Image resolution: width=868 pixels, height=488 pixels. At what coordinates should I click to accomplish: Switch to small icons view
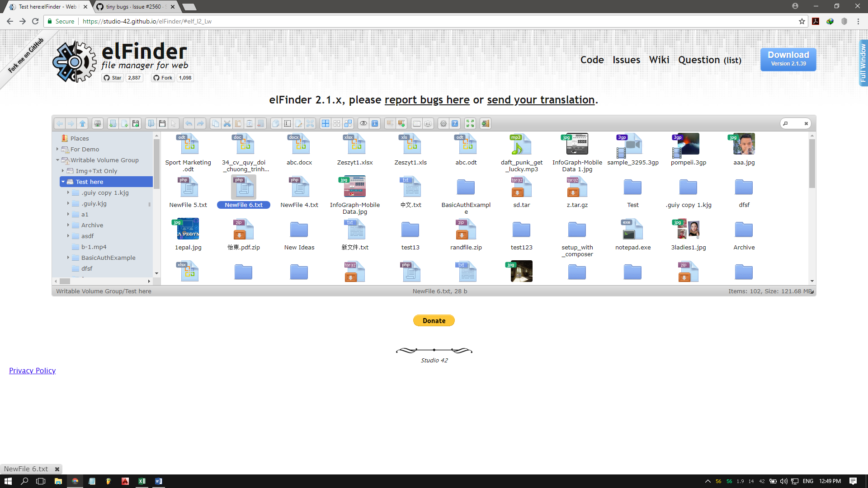[336, 123]
